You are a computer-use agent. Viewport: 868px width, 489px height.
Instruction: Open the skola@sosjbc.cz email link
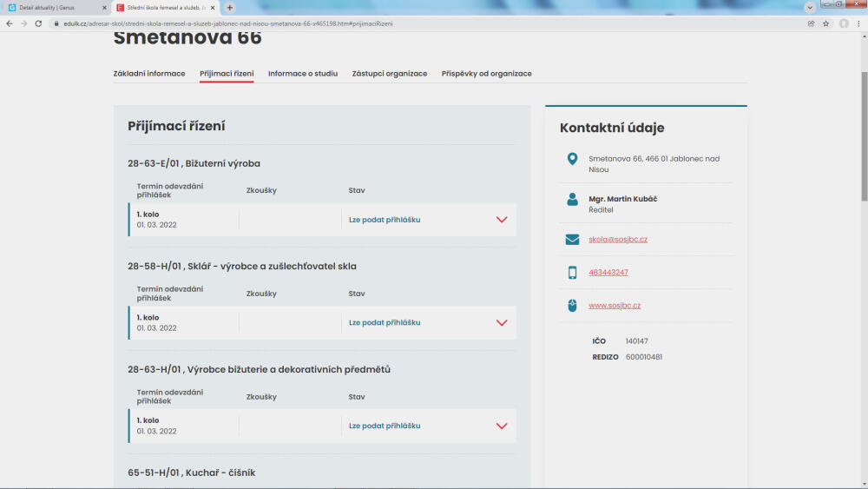click(x=618, y=239)
